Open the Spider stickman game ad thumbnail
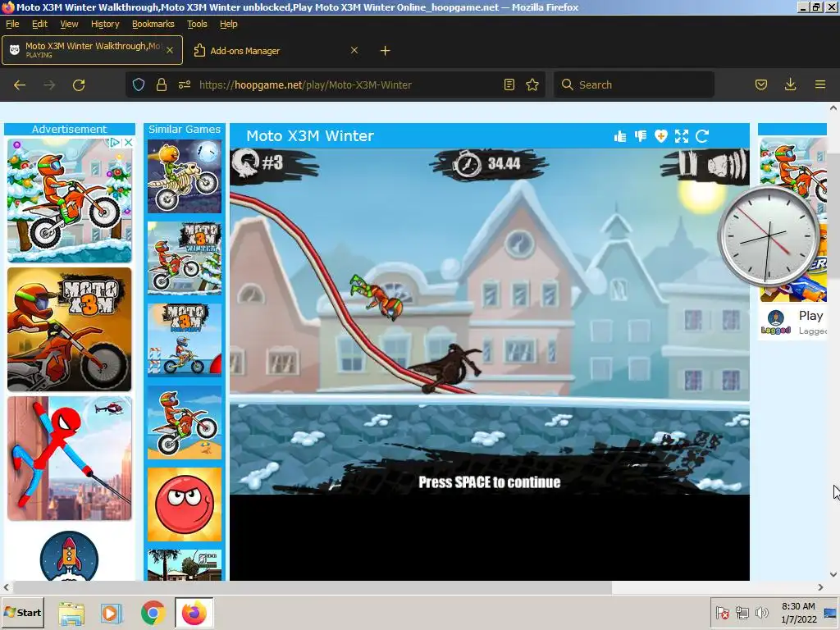This screenshot has height=630, width=840. point(69,459)
